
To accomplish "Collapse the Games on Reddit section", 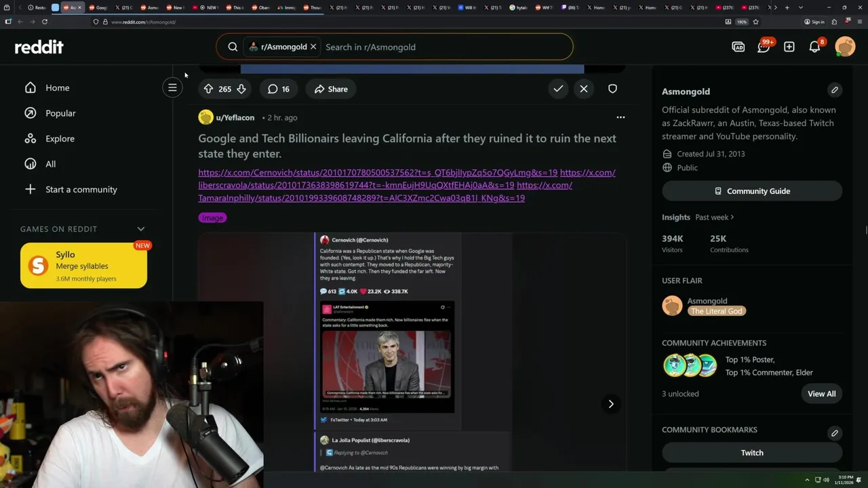I will click(141, 229).
